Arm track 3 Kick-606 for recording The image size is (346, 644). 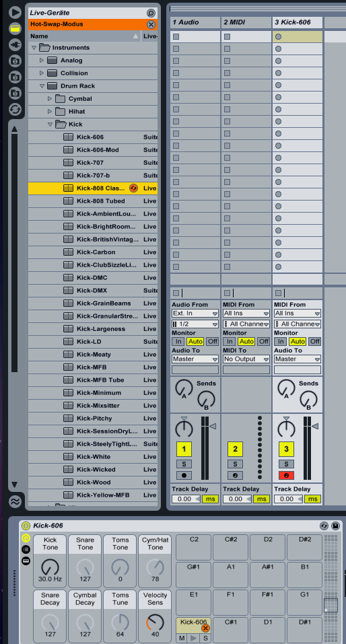(286, 476)
